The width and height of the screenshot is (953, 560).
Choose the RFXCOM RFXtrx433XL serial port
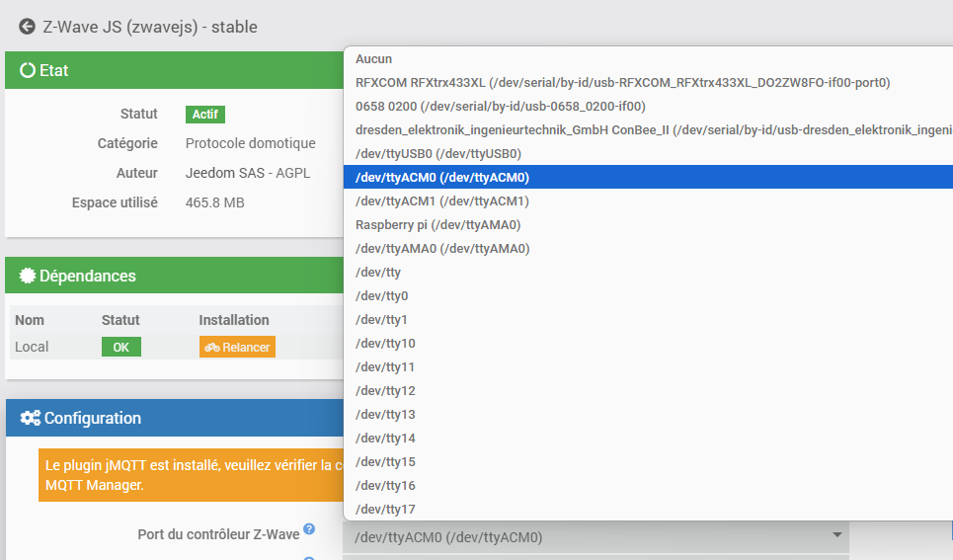[622, 83]
